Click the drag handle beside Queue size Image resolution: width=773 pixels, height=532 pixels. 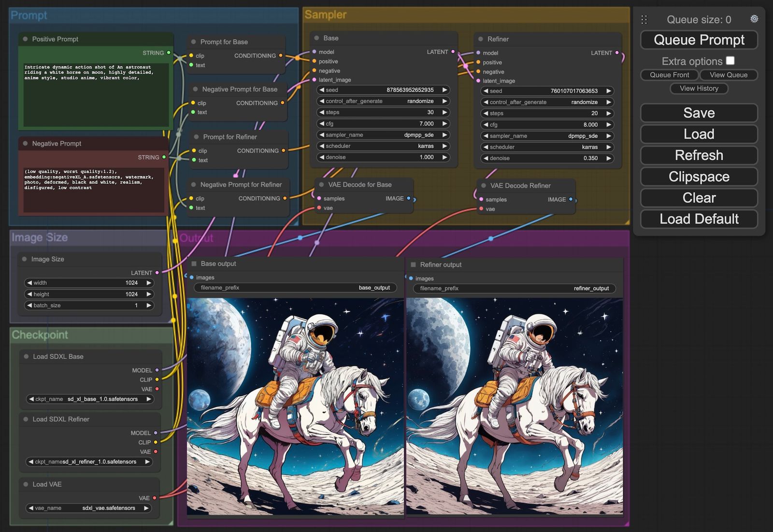pyautogui.click(x=644, y=19)
